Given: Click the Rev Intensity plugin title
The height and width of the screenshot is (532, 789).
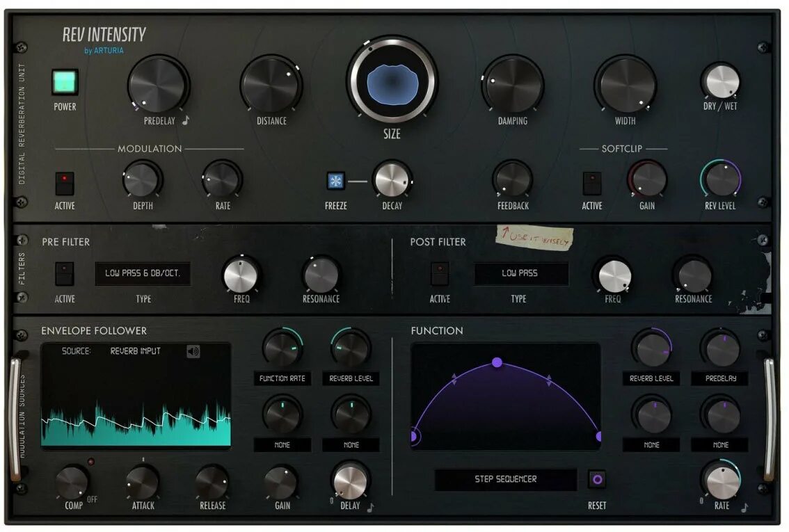Looking at the screenshot, I should click(104, 34).
